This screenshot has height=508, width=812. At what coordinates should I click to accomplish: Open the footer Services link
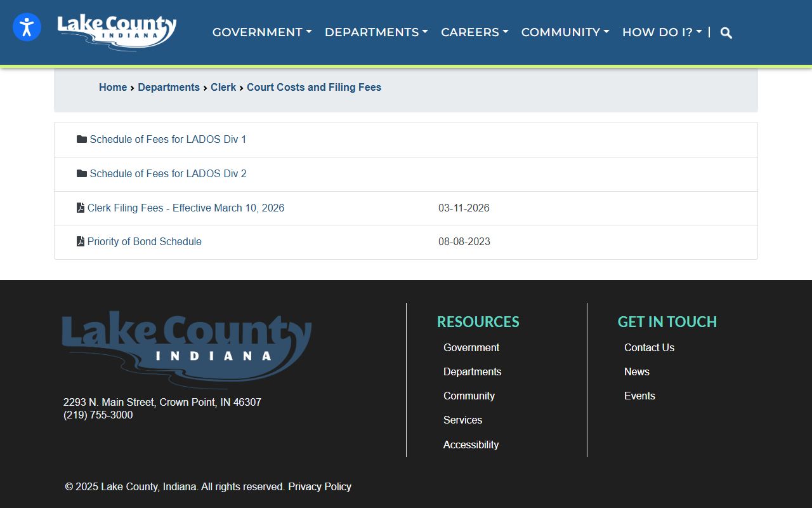(462, 420)
